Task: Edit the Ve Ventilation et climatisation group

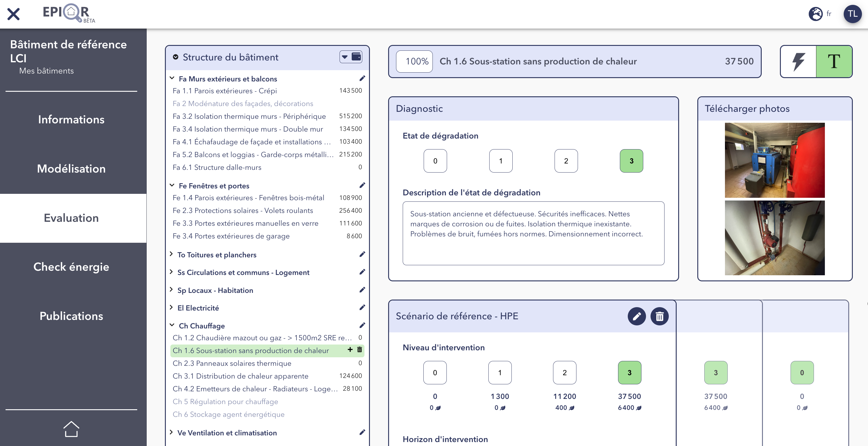Action: point(362,432)
